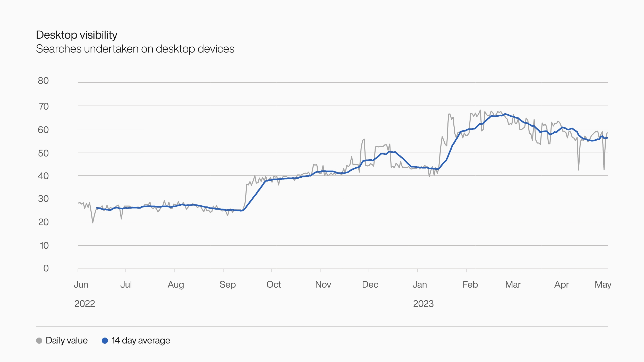Viewport: 644px width, 362px height.
Task: Toggle the "14 day average" legend label
Action: (141, 341)
